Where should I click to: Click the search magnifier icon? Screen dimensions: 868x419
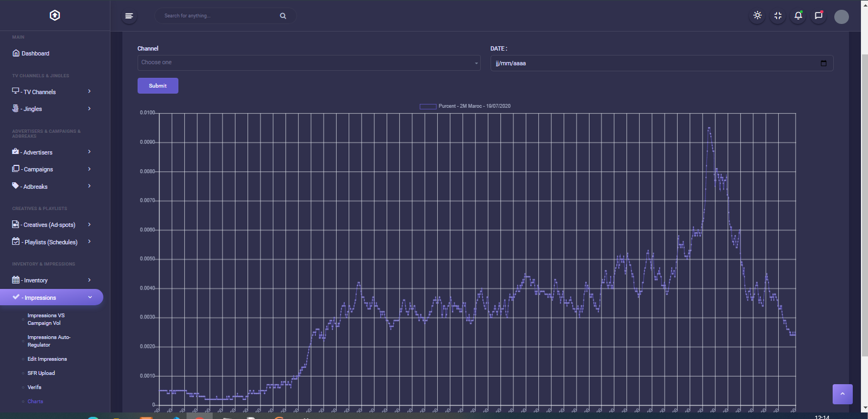click(283, 16)
